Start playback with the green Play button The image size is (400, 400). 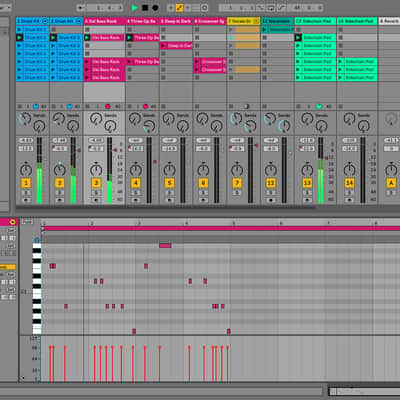(x=135, y=8)
